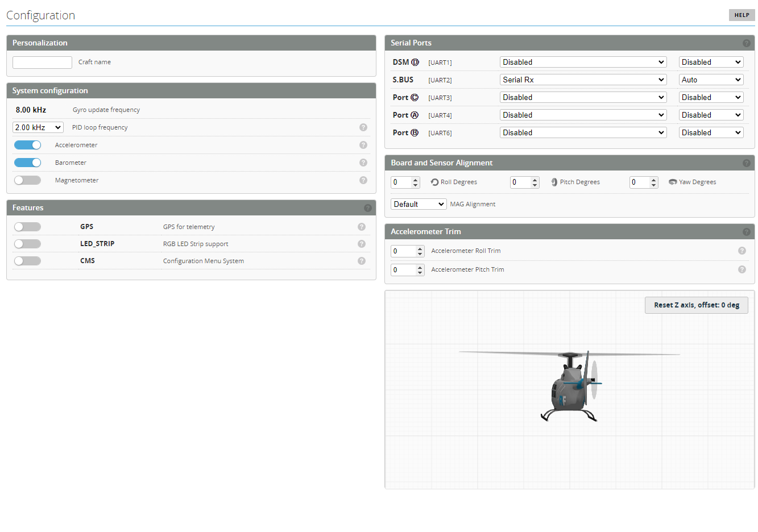Disable the Accelerometer toggle
Screen dimensions: 758x532
[x=28, y=145]
